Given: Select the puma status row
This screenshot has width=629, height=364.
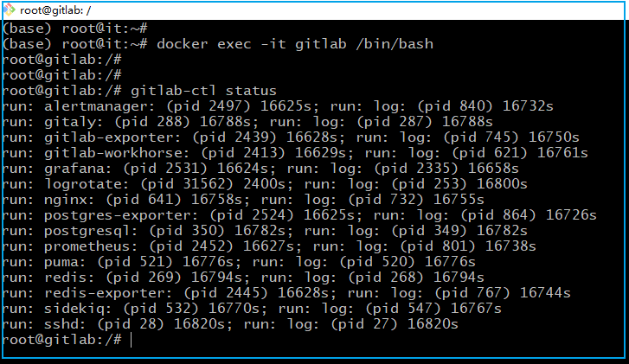Looking at the screenshot, I should pos(239,262).
